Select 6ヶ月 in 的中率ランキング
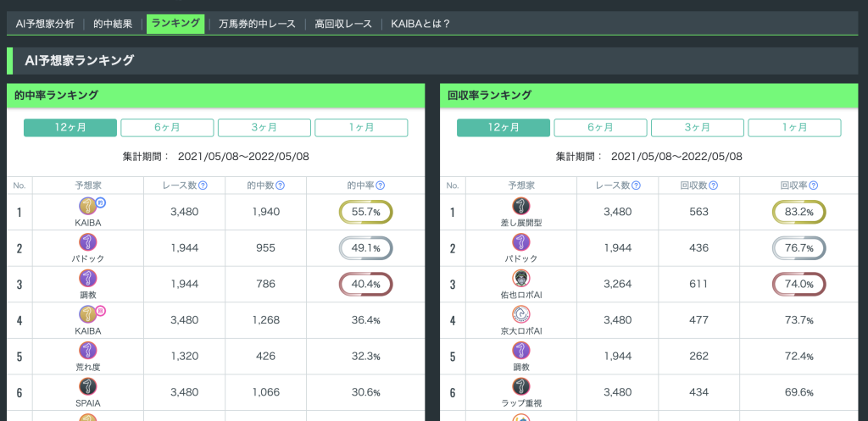 167,128
